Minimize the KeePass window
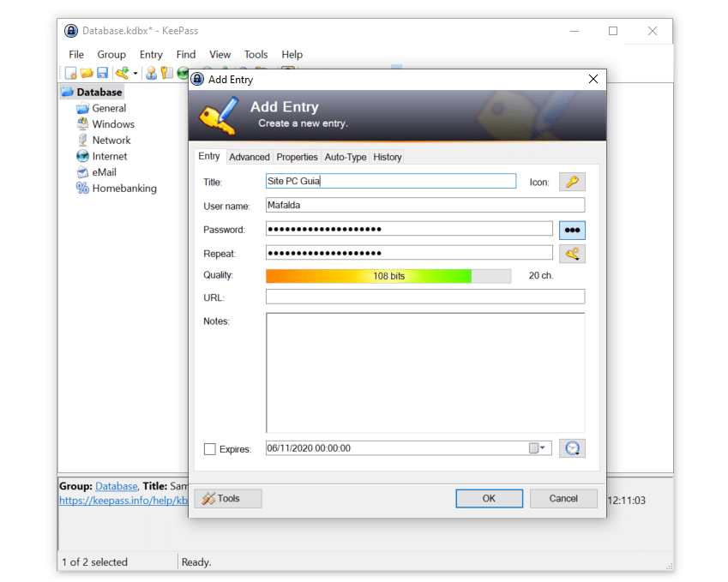 tap(575, 31)
